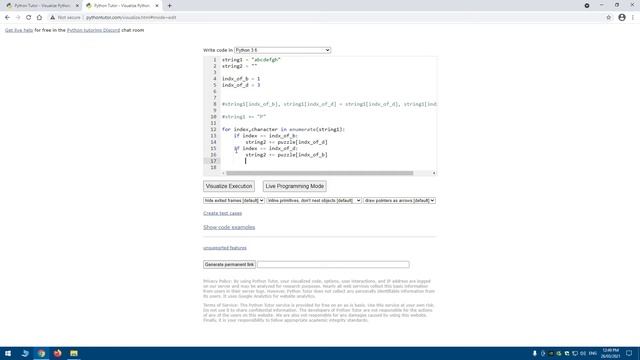Open Show code examples link

coord(229,227)
